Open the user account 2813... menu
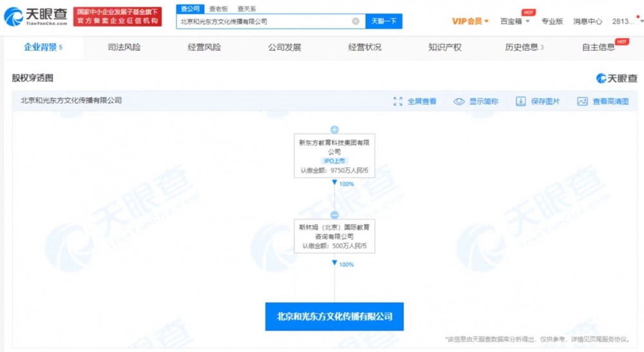Viewport: 644px width, 352px height. click(627, 21)
